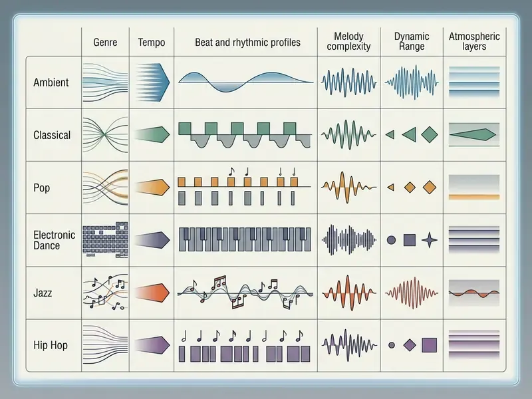Image resolution: width=532 pixels, height=399 pixels.
Task: Click the green Classical tempo arrow
Action: point(152,134)
